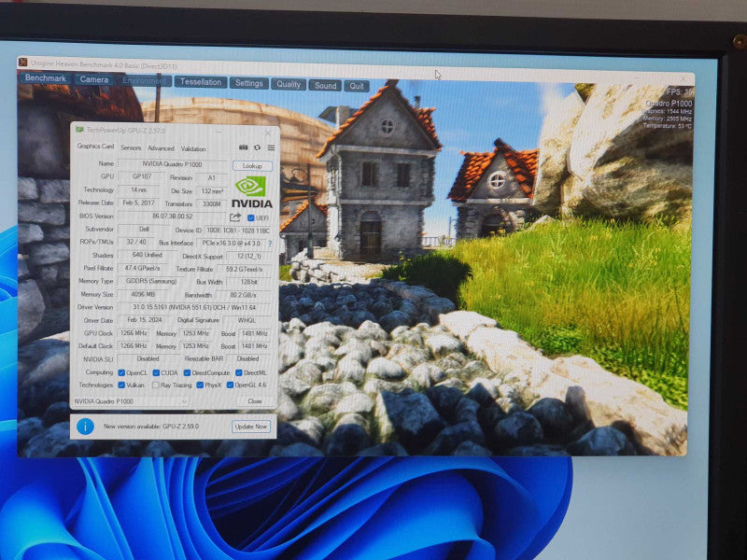
Task: Switch to the Graphics Card tab
Action: pyautogui.click(x=95, y=147)
